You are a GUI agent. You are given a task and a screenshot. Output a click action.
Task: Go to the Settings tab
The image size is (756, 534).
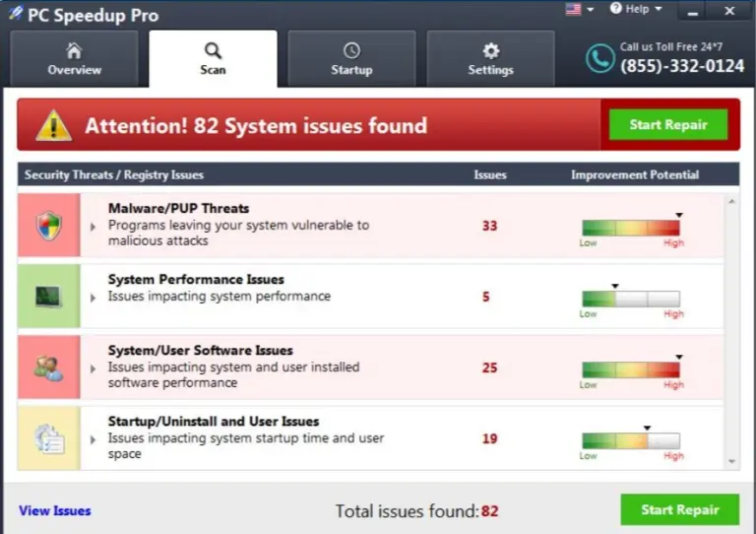[490, 58]
